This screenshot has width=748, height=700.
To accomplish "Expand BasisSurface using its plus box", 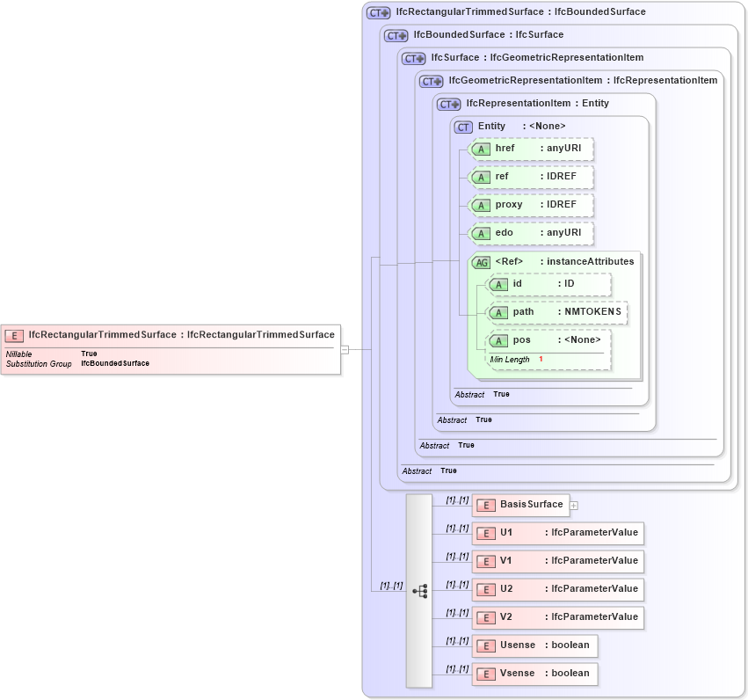I will [x=572, y=505].
